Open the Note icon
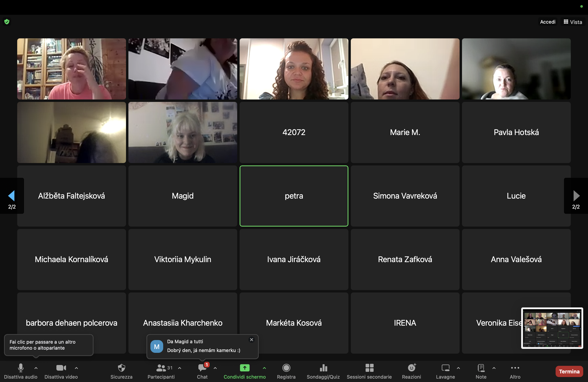 coord(481,368)
